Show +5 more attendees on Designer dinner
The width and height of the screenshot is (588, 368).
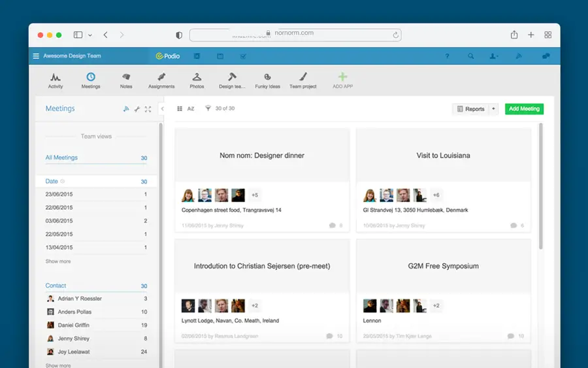coord(255,195)
